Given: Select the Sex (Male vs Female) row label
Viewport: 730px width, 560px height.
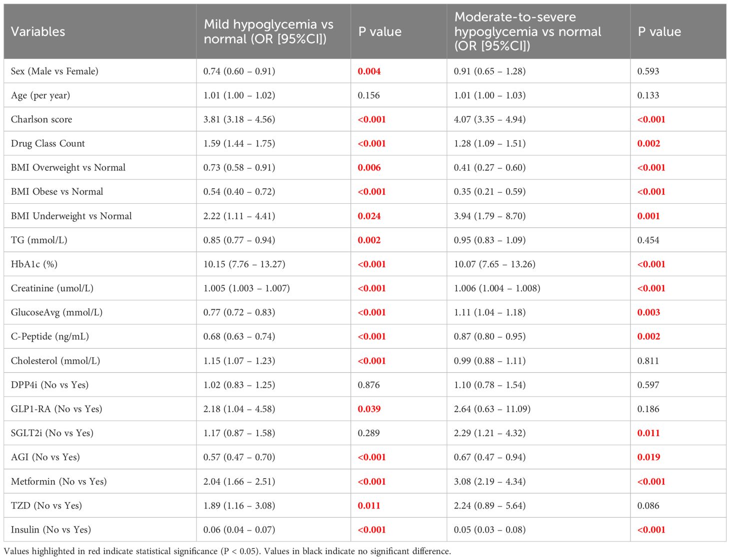Looking at the screenshot, I should point(54,71).
